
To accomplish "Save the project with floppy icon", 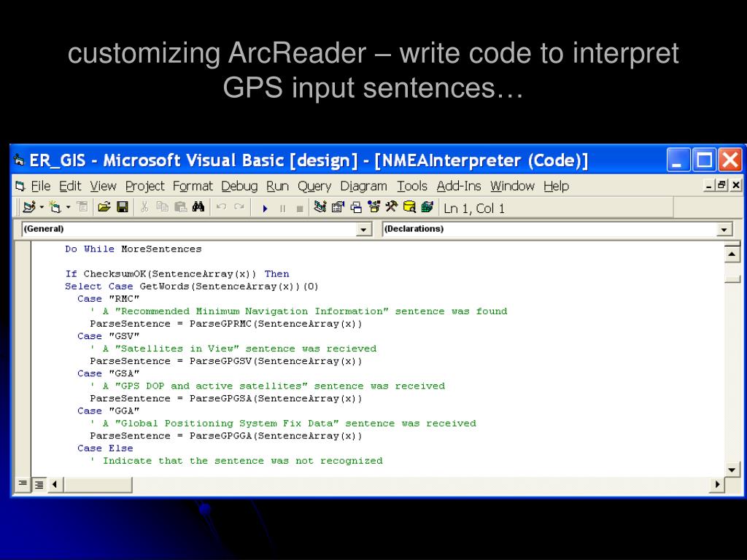I will click(x=123, y=206).
